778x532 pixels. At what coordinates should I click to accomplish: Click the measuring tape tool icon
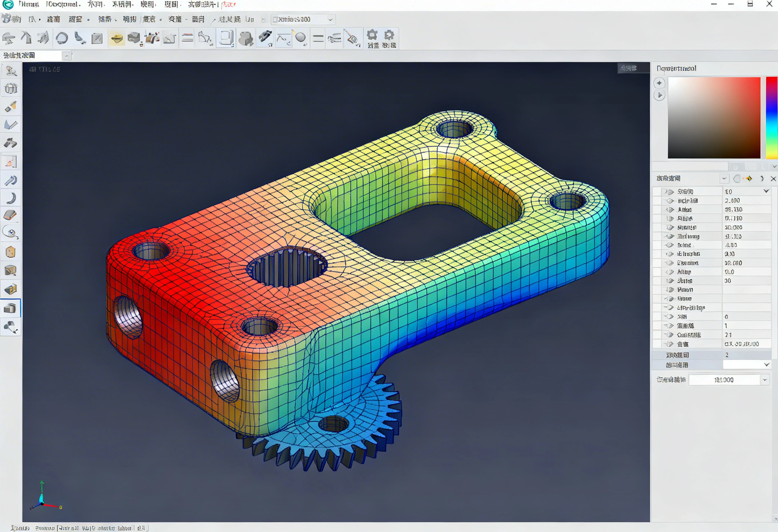(x=352, y=38)
